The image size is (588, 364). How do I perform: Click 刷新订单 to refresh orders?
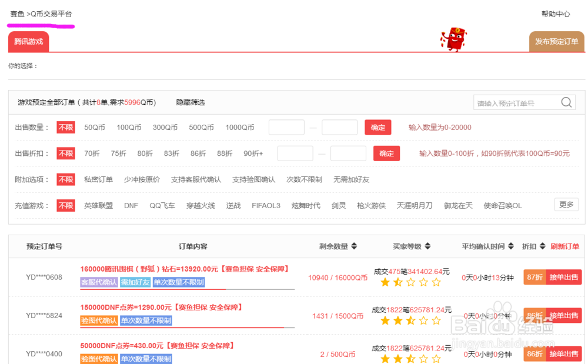coord(564,246)
